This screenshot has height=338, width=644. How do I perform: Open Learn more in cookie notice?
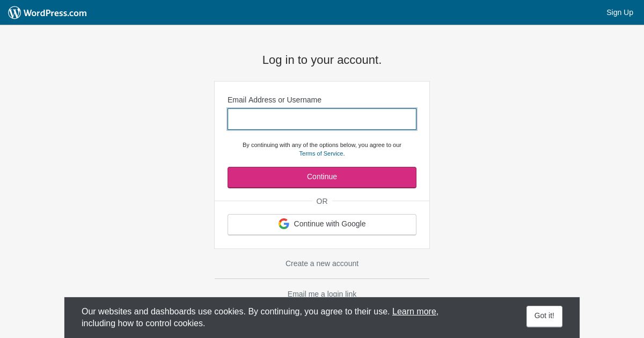tap(414, 311)
